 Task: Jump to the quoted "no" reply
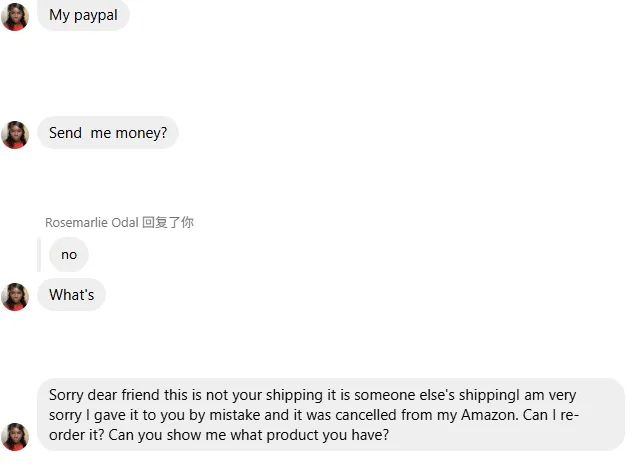(69, 255)
